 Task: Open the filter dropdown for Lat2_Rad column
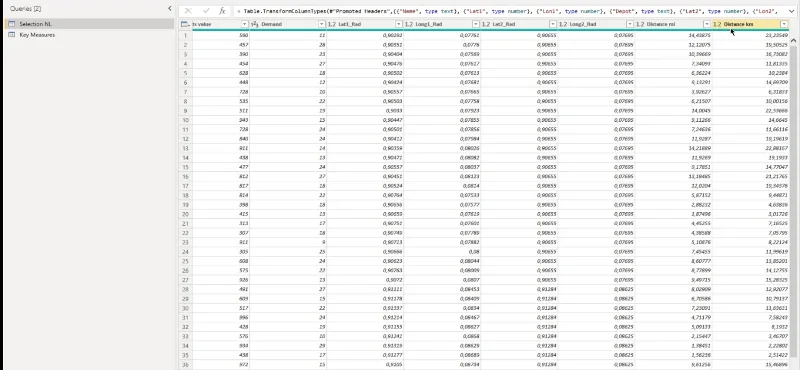[x=553, y=24]
